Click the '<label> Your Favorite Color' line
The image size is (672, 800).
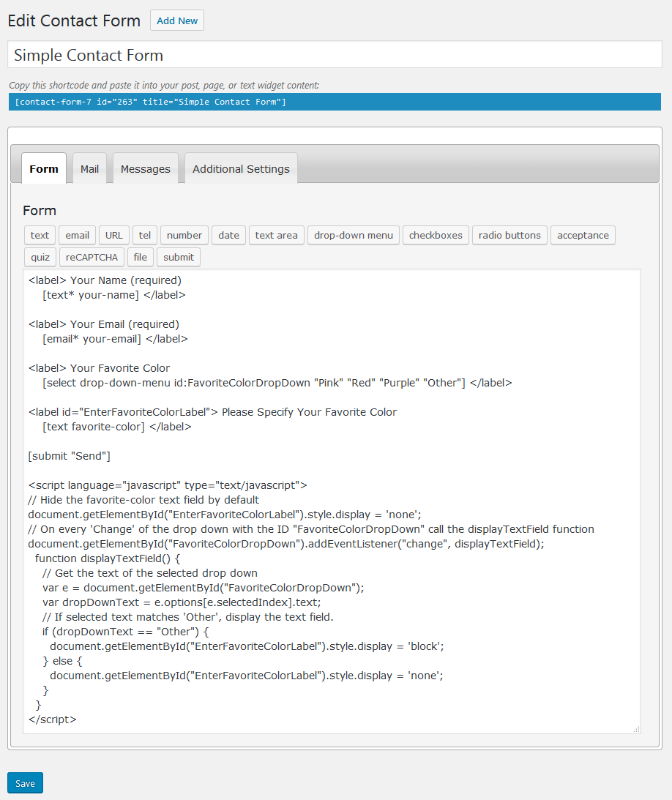[x=99, y=368]
